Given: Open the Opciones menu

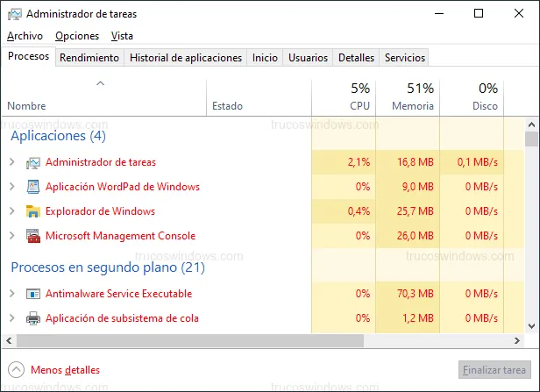Looking at the screenshot, I should coord(77,36).
